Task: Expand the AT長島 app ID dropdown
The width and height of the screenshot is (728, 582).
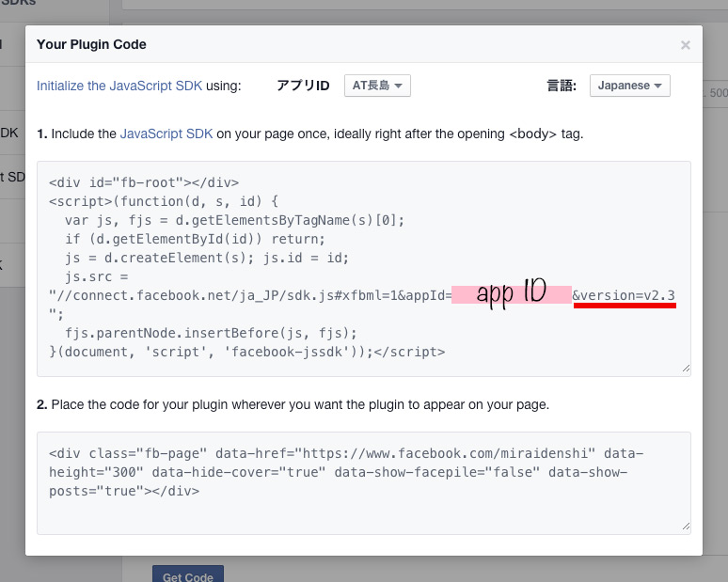Action: pos(377,86)
